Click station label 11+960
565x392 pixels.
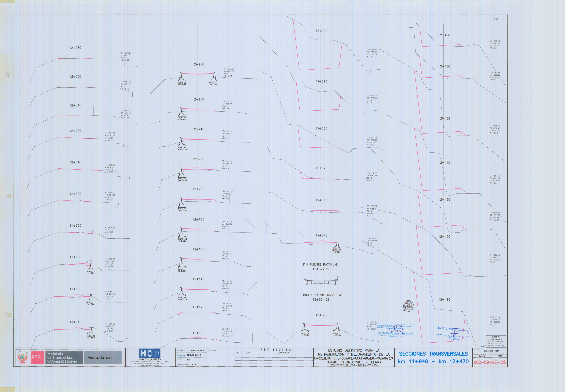(75, 289)
